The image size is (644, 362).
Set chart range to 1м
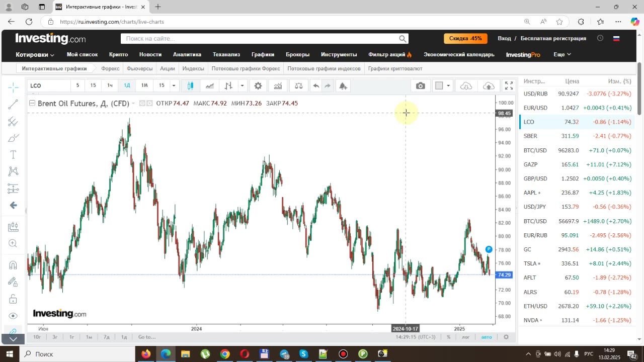(x=89, y=337)
